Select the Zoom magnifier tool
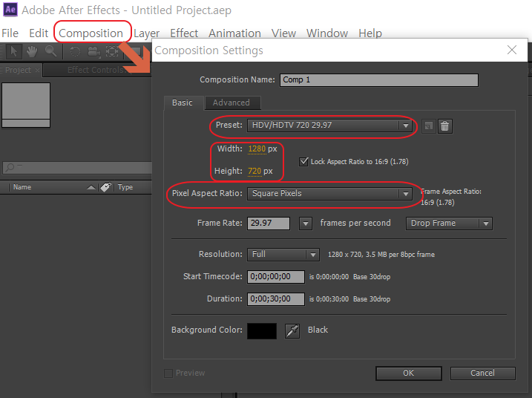 [x=51, y=52]
